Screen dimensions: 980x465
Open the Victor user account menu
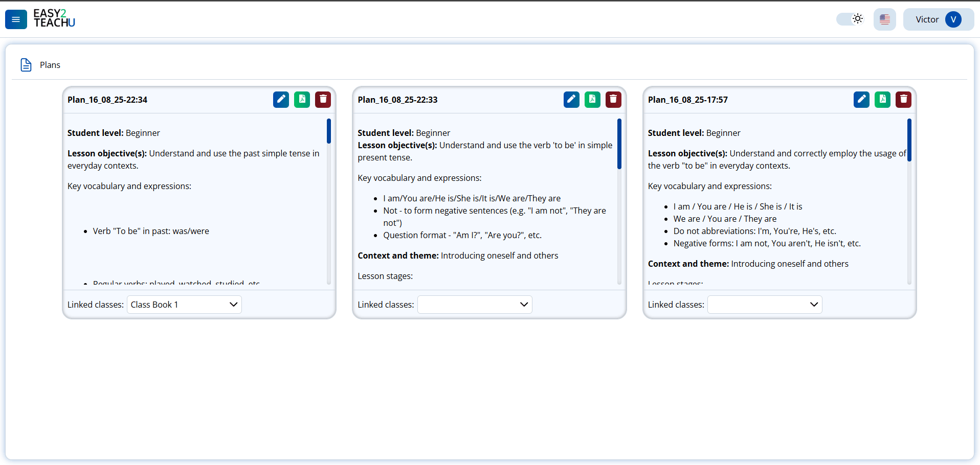(938, 19)
